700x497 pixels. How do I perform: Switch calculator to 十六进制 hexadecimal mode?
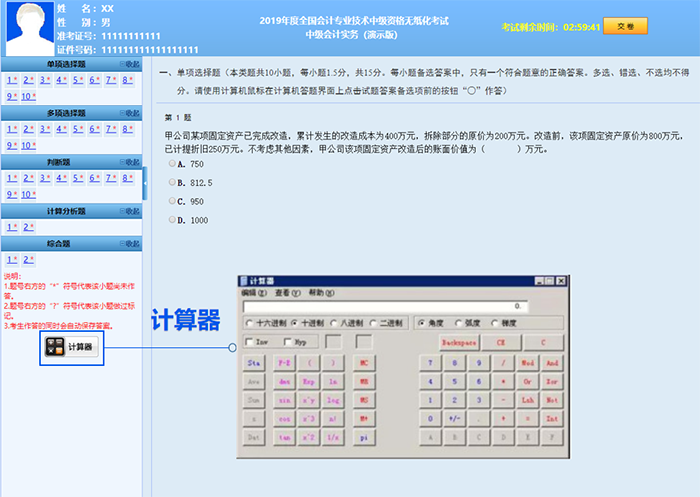pyautogui.click(x=250, y=323)
